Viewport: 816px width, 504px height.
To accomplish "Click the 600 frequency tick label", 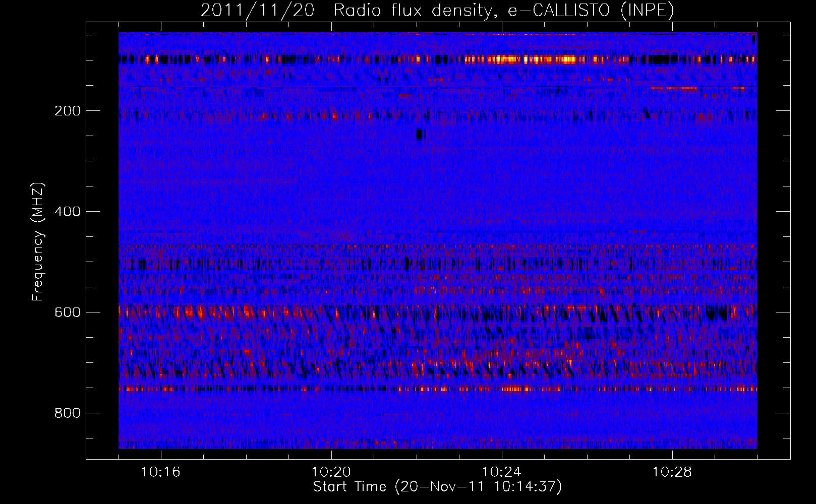I will point(68,312).
